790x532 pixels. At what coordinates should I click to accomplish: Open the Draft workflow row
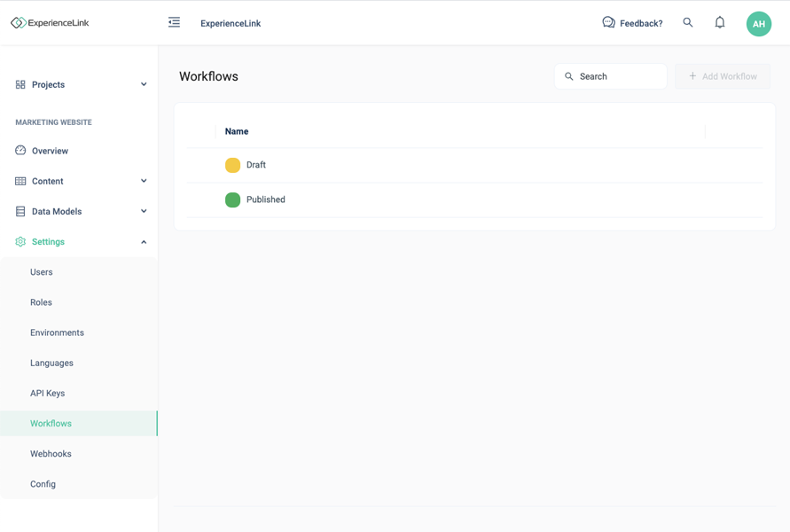click(256, 165)
